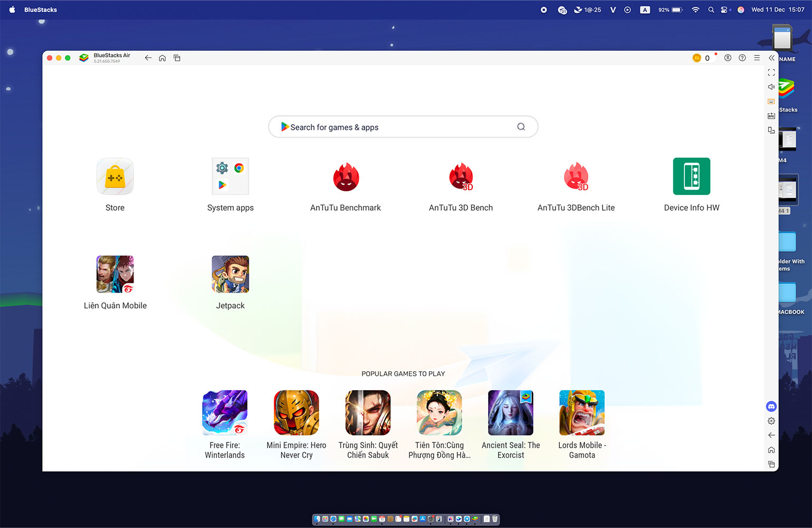Open Ancient Seal: The Exorcist game
812x528 pixels.
[x=511, y=412]
